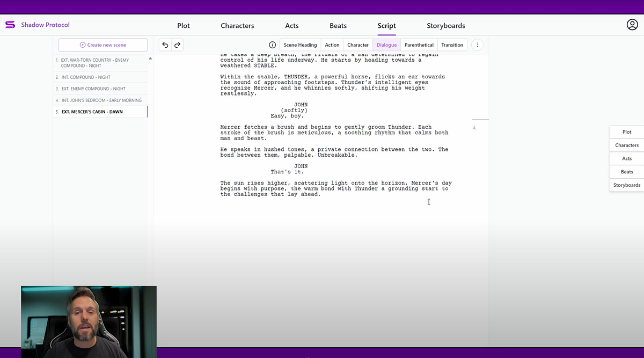Switch to the Storyboards tab
The height and width of the screenshot is (358, 644).
[445, 26]
